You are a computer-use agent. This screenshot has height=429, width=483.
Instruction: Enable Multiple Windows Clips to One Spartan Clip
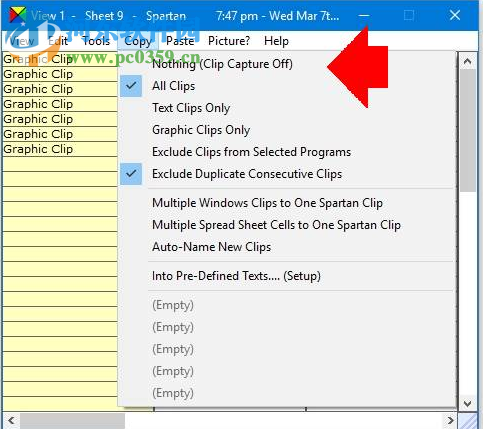tap(287, 203)
